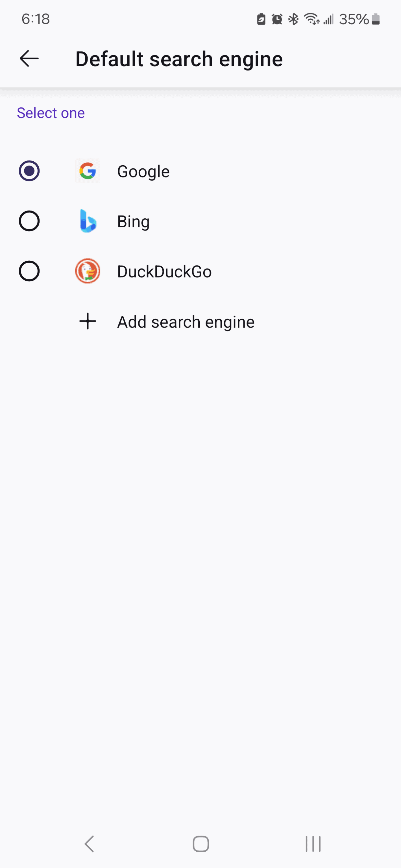Tap the DuckDuckGo duck logo
The image size is (401, 868).
click(x=88, y=271)
